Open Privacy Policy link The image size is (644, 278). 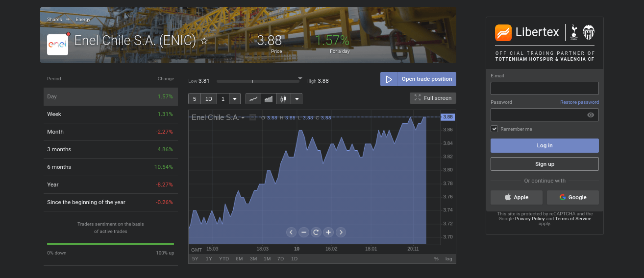coord(529,219)
